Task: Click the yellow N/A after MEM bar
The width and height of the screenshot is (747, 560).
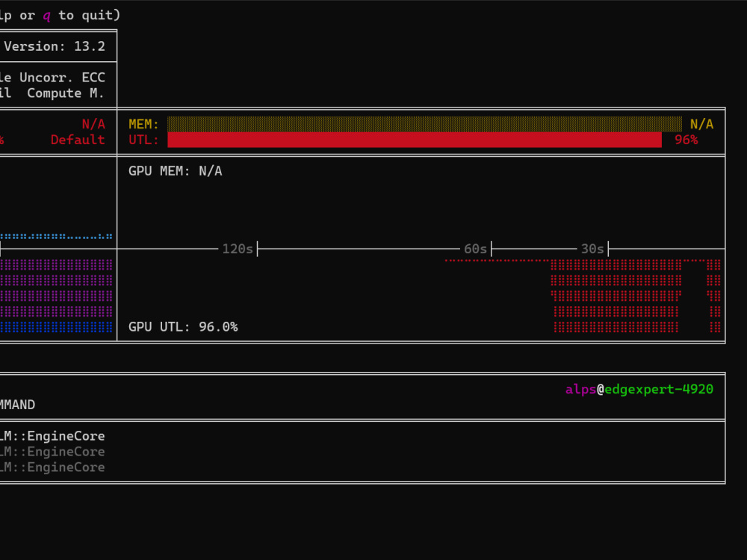Action: point(701,124)
